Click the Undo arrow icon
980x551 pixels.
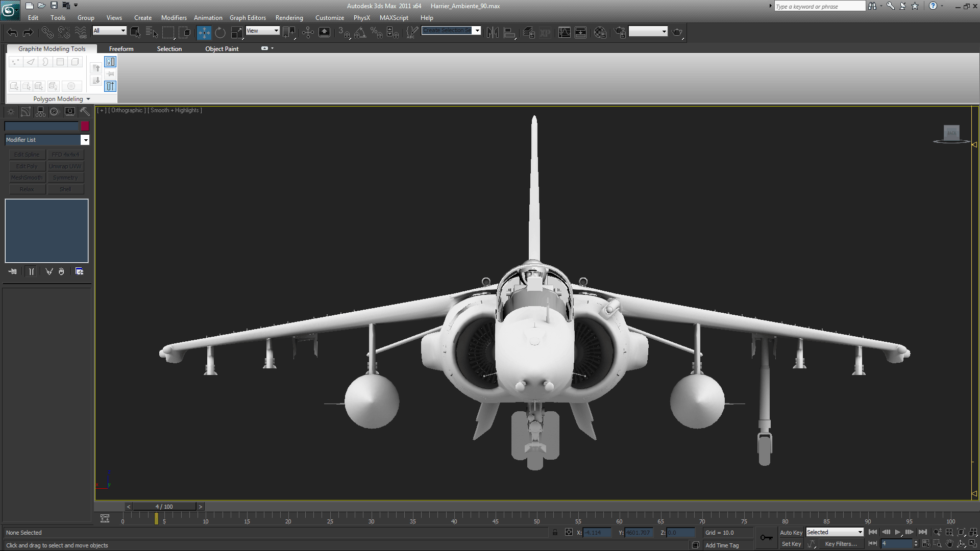(12, 32)
